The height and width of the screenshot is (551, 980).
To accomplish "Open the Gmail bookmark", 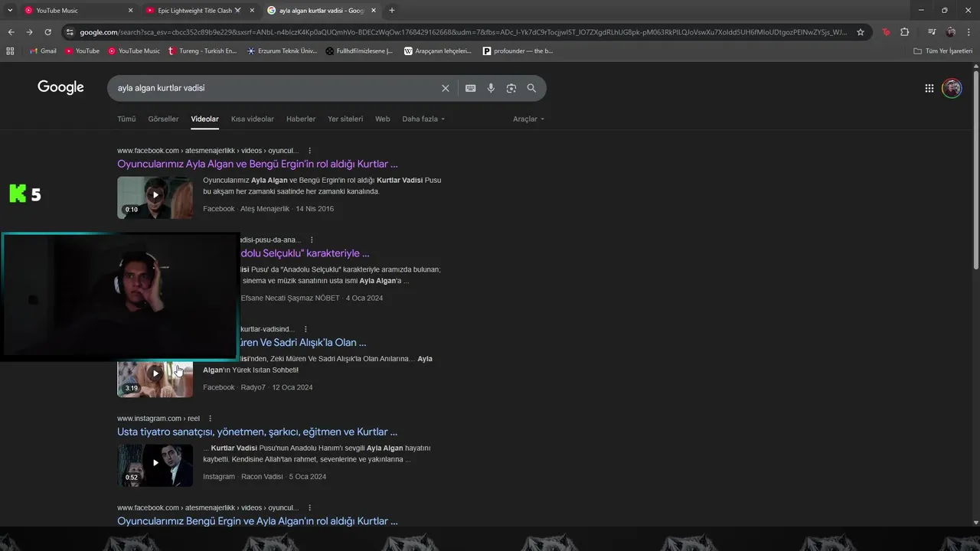I will [x=43, y=51].
